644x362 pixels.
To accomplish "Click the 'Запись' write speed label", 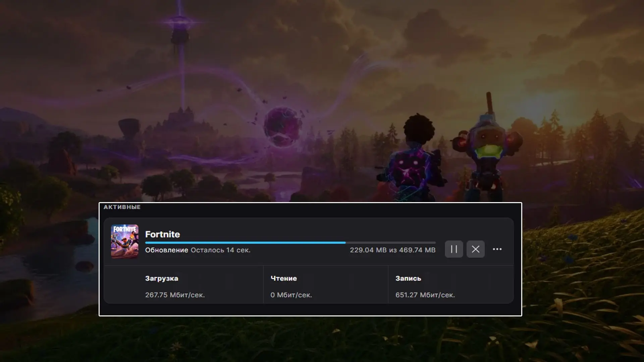I will 408,278.
